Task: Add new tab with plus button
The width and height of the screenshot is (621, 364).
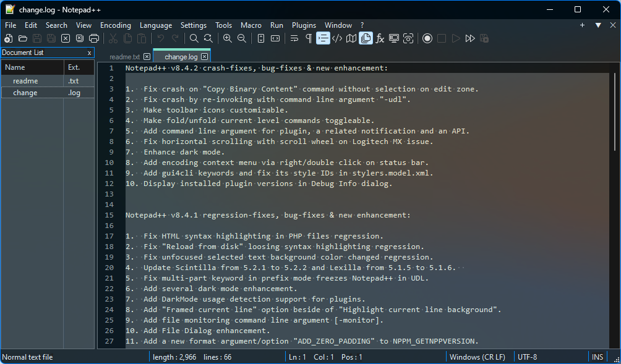Action: point(582,25)
